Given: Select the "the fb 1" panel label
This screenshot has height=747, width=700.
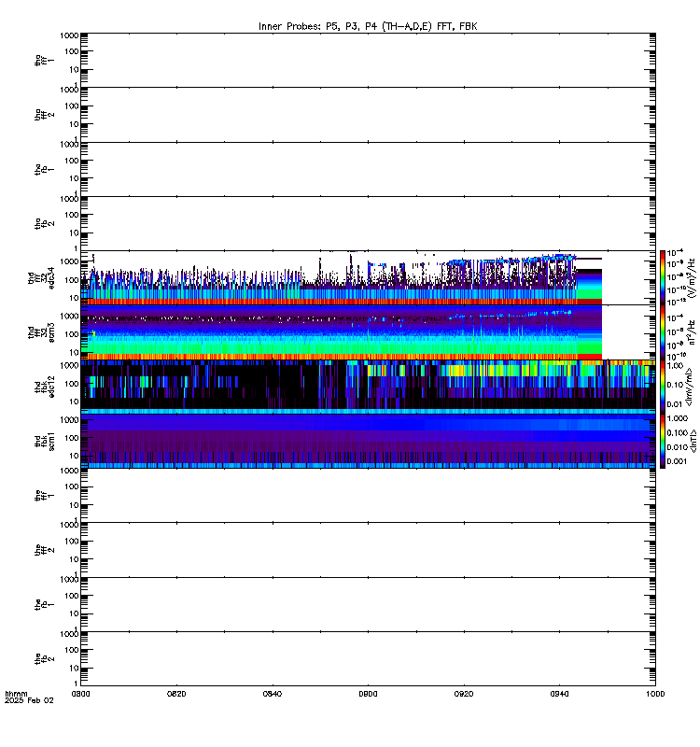Looking at the screenshot, I should 44,604.
